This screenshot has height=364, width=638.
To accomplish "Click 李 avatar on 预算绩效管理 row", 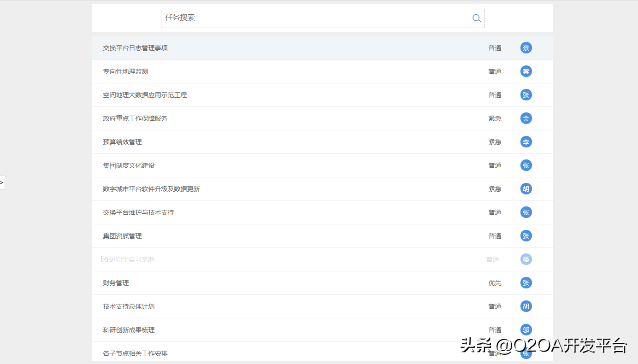I will (x=526, y=141).
